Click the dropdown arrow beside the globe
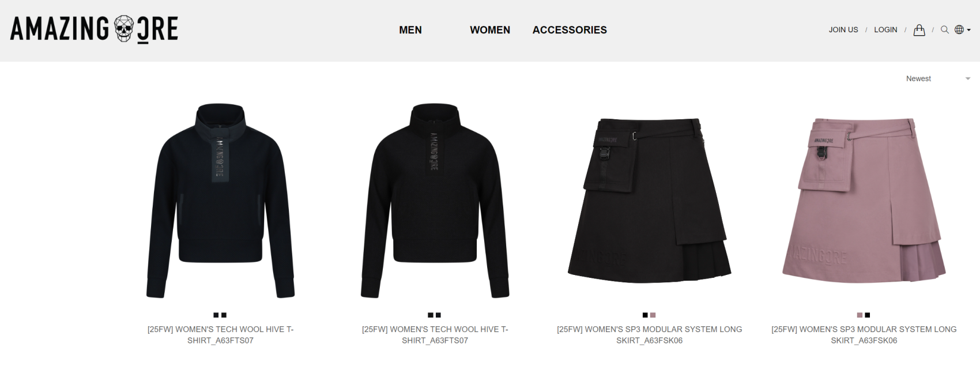This screenshot has width=980, height=370. coord(968,30)
